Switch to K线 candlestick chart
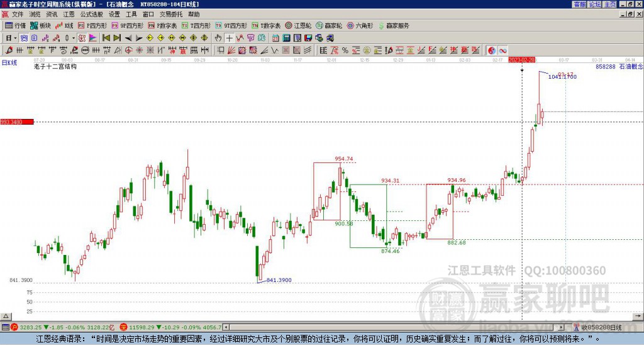This screenshot has height=345, width=644. tap(64, 25)
